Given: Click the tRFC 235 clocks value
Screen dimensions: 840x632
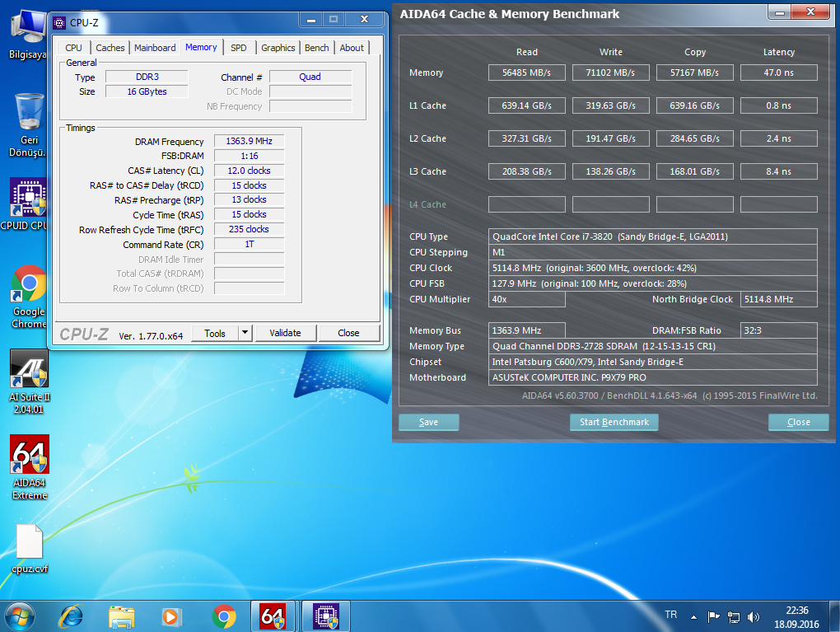Looking at the screenshot, I should click(249, 229).
